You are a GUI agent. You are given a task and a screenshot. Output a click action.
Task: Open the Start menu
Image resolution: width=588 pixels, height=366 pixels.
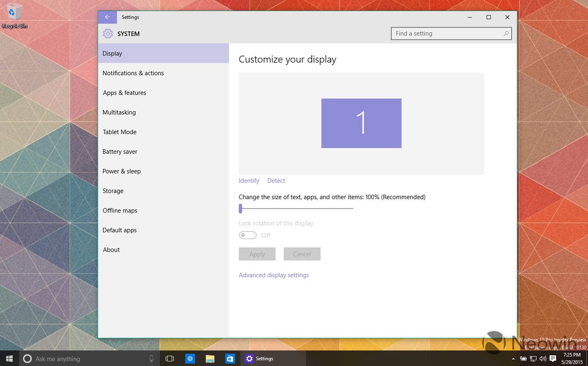(x=9, y=358)
